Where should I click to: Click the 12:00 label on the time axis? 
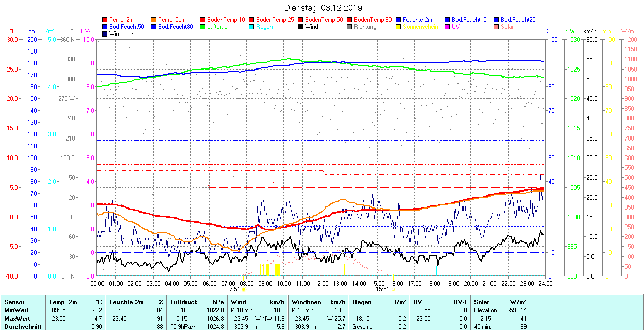[x=321, y=283]
